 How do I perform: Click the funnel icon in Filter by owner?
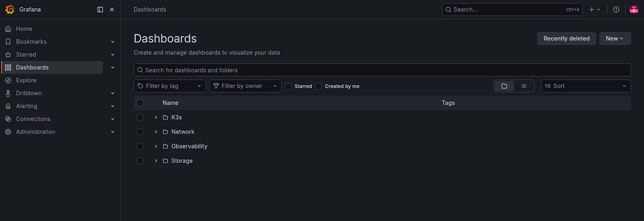click(216, 86)
